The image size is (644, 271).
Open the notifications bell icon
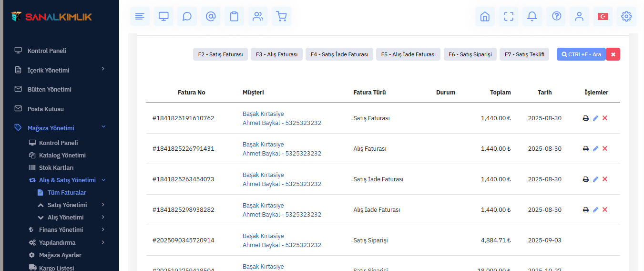coord(532,16)
